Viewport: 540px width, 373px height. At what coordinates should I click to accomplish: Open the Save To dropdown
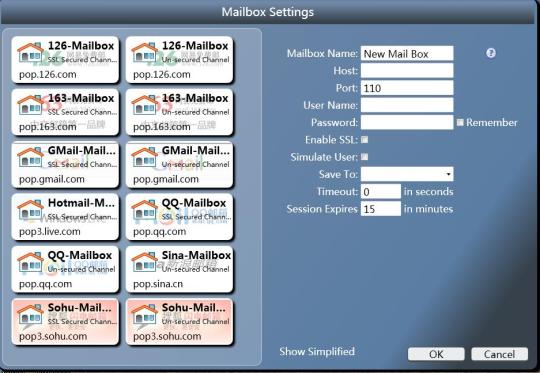point(407,174)
